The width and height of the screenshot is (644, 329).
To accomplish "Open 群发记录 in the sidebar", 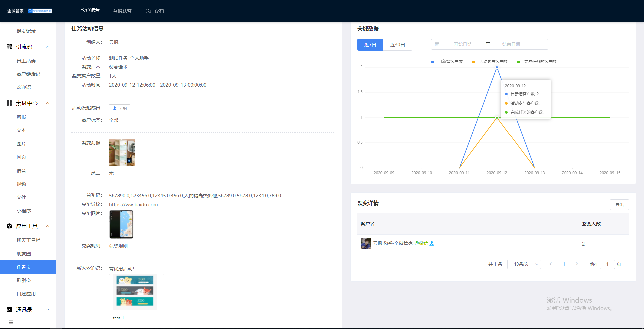I will pyautogui.click(x=26, y=31).
